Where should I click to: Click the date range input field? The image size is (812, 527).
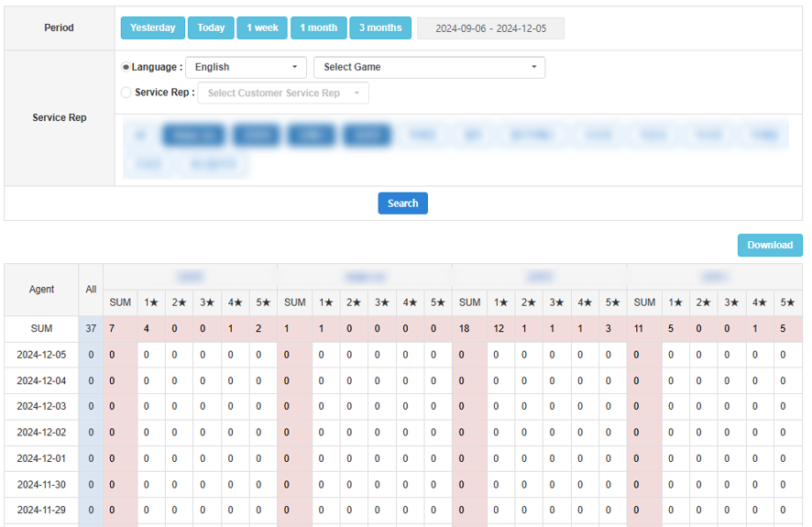490,28
